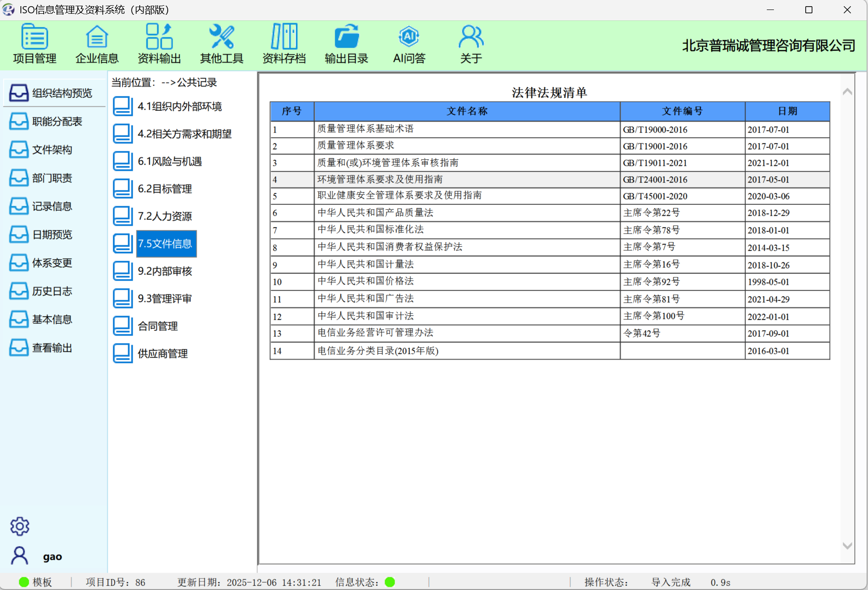Click the settings gear icon

[19, 526]
